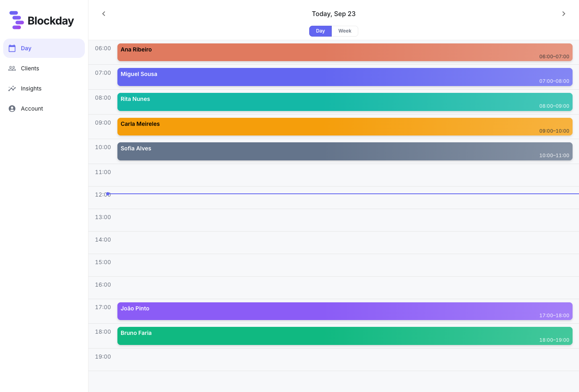Open the Day calendar icon in sidebar
This screenshot has height=392, width=579.
coord(12,48)
